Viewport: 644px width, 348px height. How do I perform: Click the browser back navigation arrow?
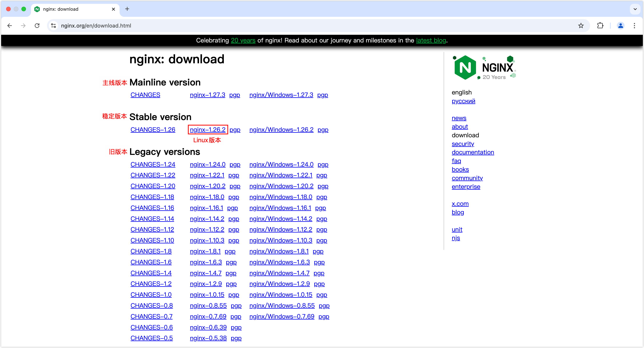(x=10, y=26)
